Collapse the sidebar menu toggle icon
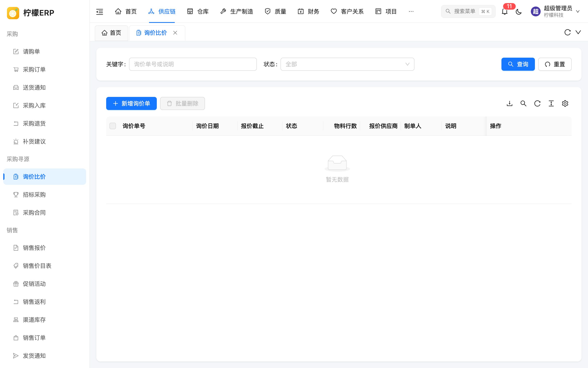Image resolution: width=588 pixels, height=368 pixels. 100,11
